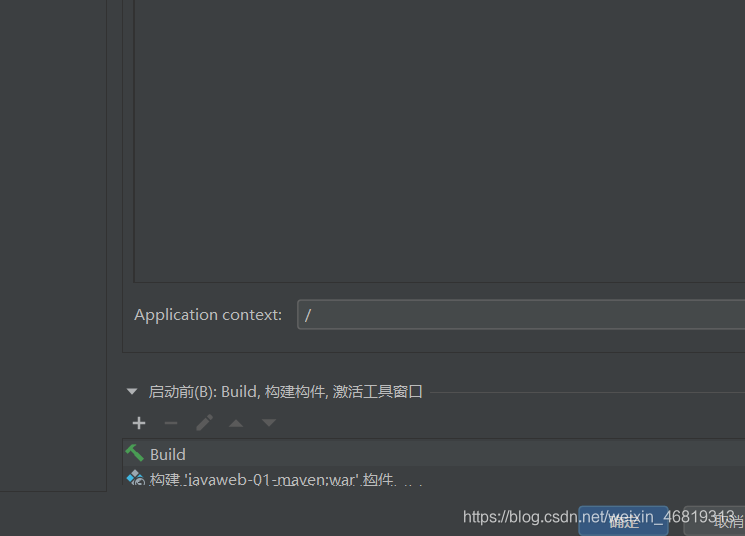
Task: Edit the selected before-launch task
Action: click(x=204, y=423)
